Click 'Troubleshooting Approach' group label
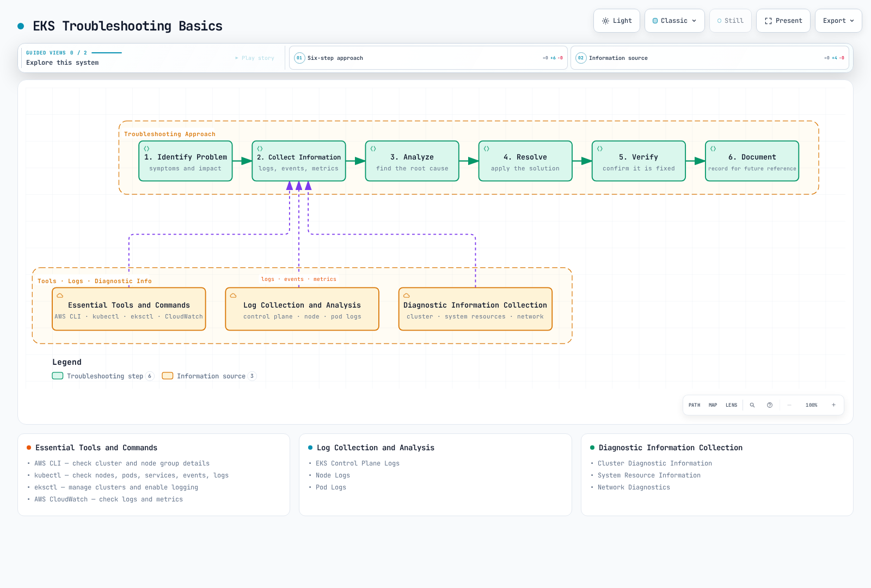This screenshot has height=588, width=871. [x=170, y=134]
